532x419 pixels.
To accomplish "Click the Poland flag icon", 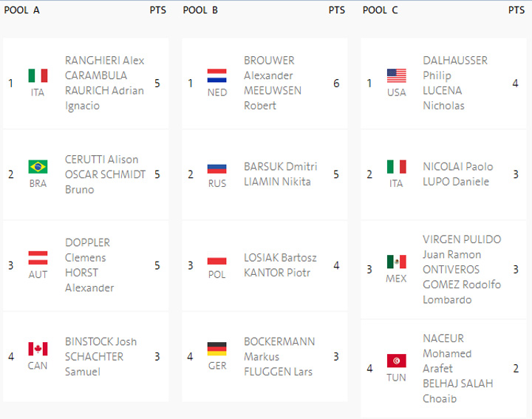I will click(x=216, y=257).
